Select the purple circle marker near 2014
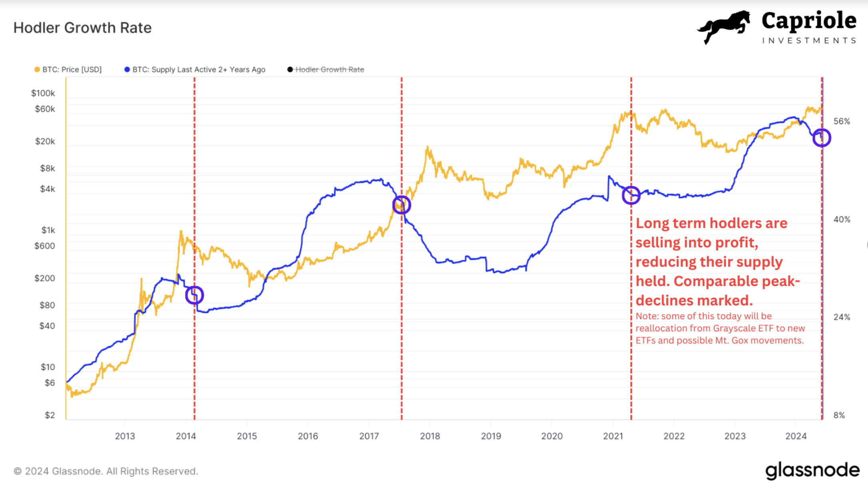This screenshot has height=491, width=868. (x=195, y=295)
